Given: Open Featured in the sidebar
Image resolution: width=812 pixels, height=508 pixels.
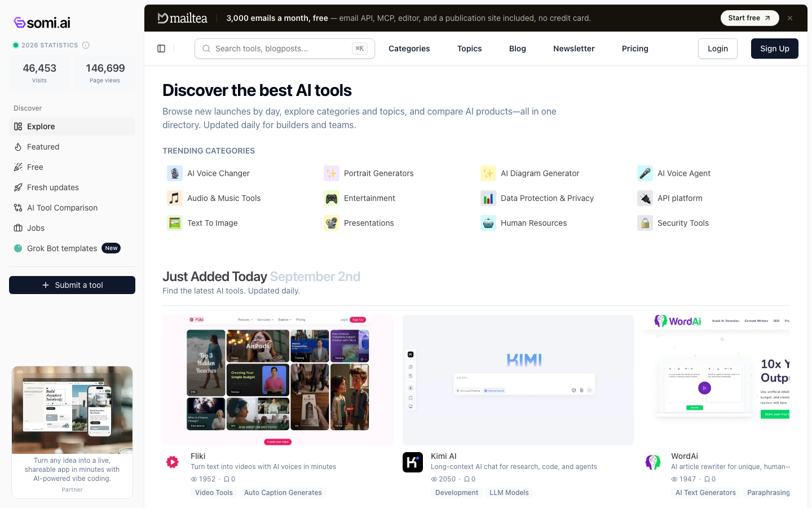Looking at the screenshot, I should pyautogui.click(x=72, y=147).
